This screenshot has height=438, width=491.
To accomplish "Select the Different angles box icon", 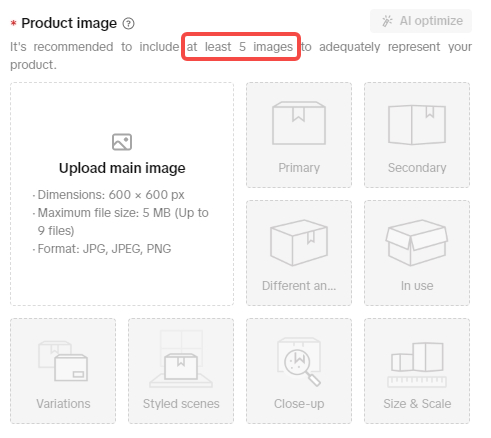I will pos(299,243).
